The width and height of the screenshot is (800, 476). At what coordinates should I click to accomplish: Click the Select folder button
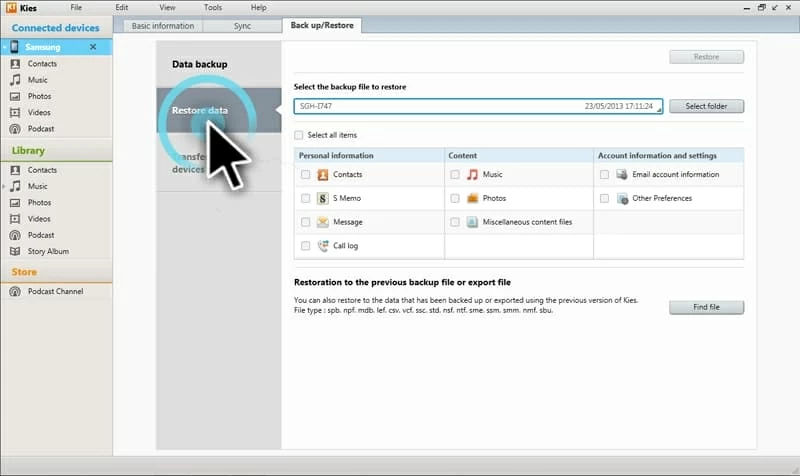point(706,106)
